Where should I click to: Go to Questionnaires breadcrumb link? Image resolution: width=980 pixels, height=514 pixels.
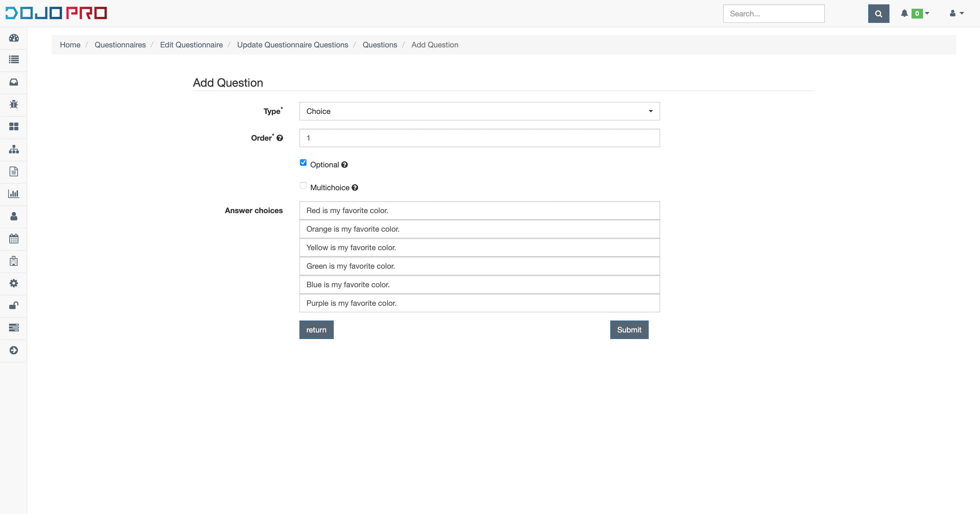[x=120, y=45]
